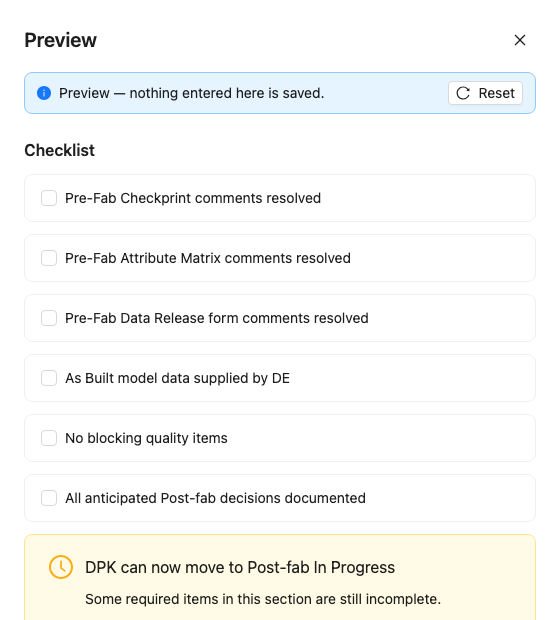Image resolution: width=560 pixels, height=620 pixels.
Task: Click the Reset button
Action: 485,93
